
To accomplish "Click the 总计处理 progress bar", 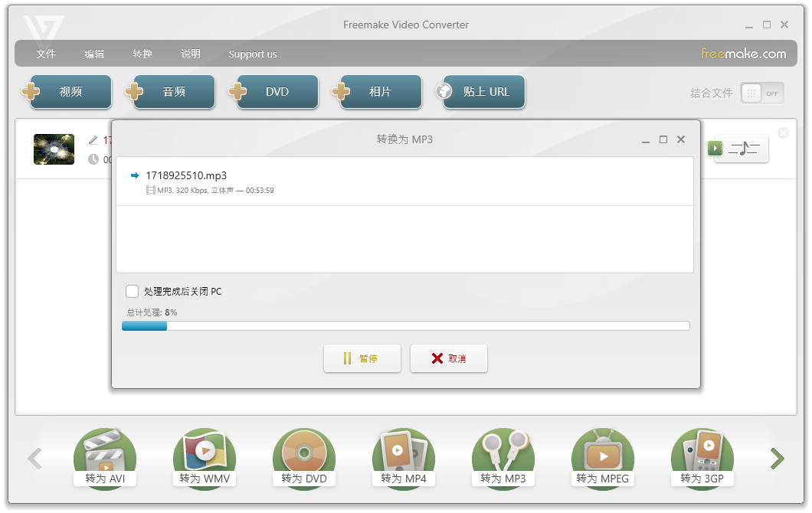I will click(x=405, y=326).
